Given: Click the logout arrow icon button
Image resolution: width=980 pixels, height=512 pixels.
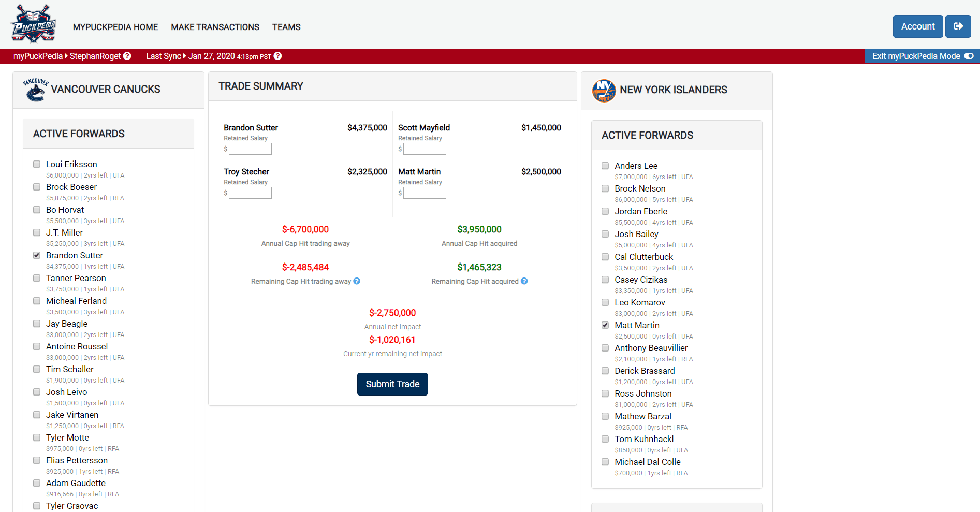Looking at the screenshot, I should tap(958, 26).
